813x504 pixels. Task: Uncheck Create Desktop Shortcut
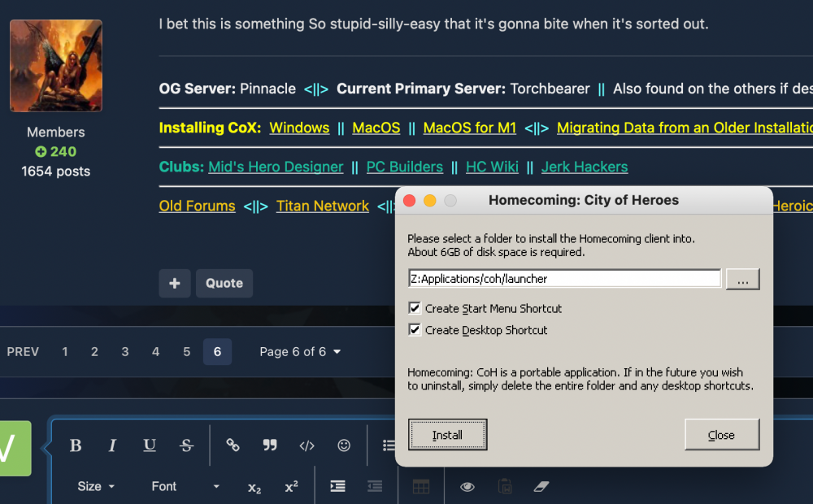coord(415,330)
